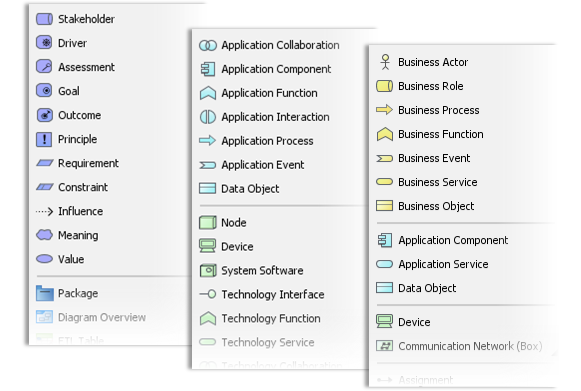Image resolution: width=581 pixels, height=391 pixels.
Task: Choose the Node box icon
Action: pos(208,223)
